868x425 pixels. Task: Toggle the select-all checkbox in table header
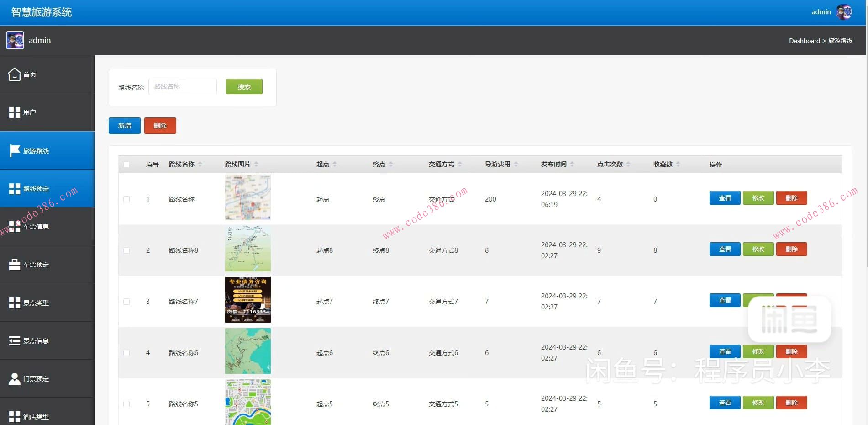click(x=126, y=165)
